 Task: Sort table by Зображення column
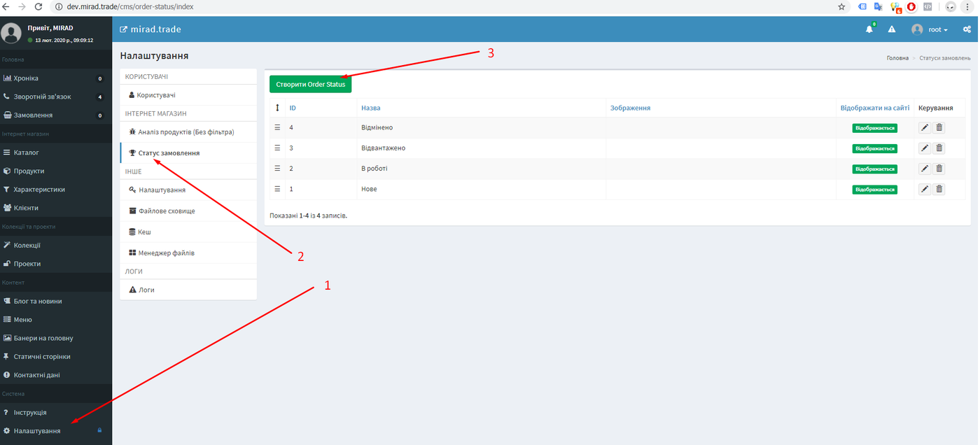coord(630,108)
